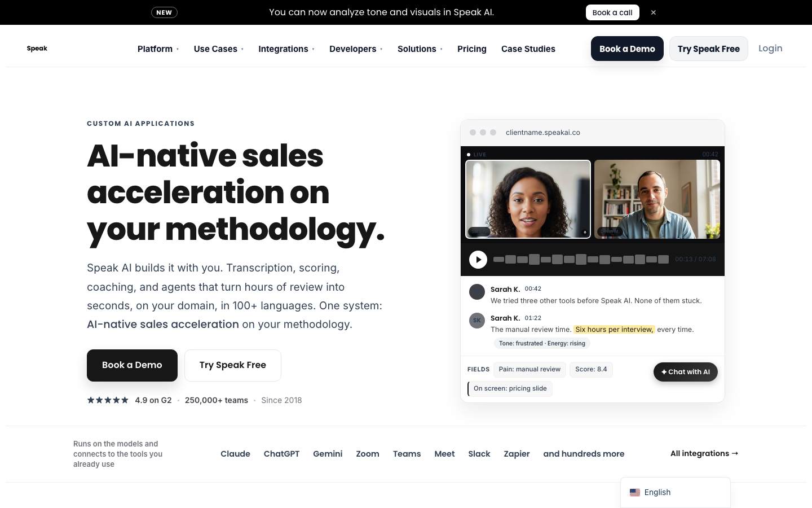Click the audio waveform progress bar

click(x=581, y=260)
